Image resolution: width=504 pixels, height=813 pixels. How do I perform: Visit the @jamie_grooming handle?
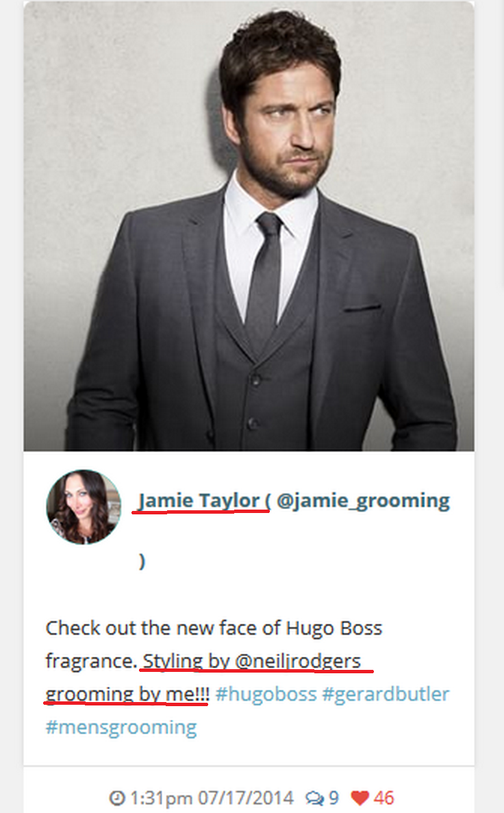click(363, 501)
